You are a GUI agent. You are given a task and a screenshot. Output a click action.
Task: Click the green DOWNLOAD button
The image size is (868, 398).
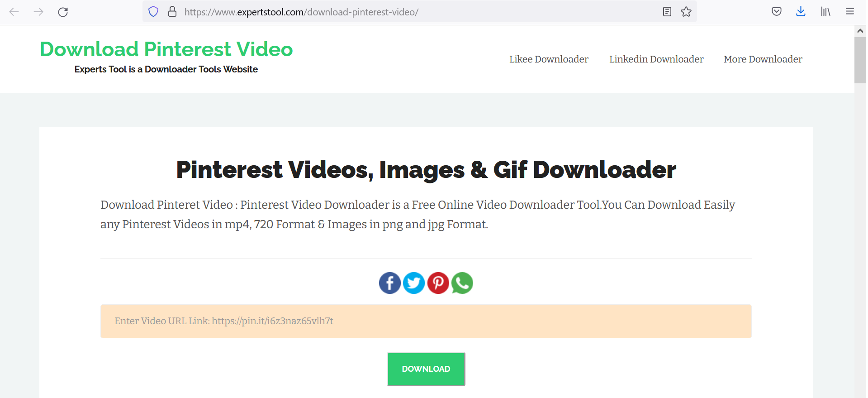426,369
